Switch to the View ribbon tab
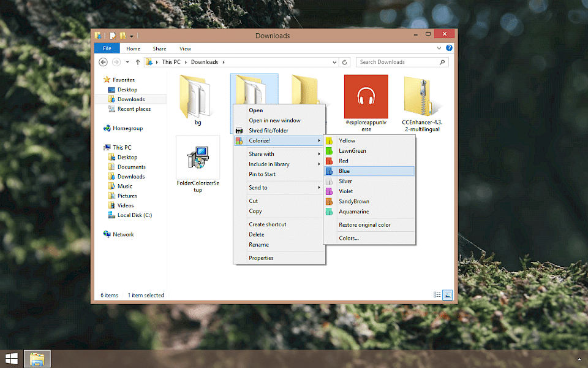The width and height of the screenshot is (588, 368). coord(185,49)
